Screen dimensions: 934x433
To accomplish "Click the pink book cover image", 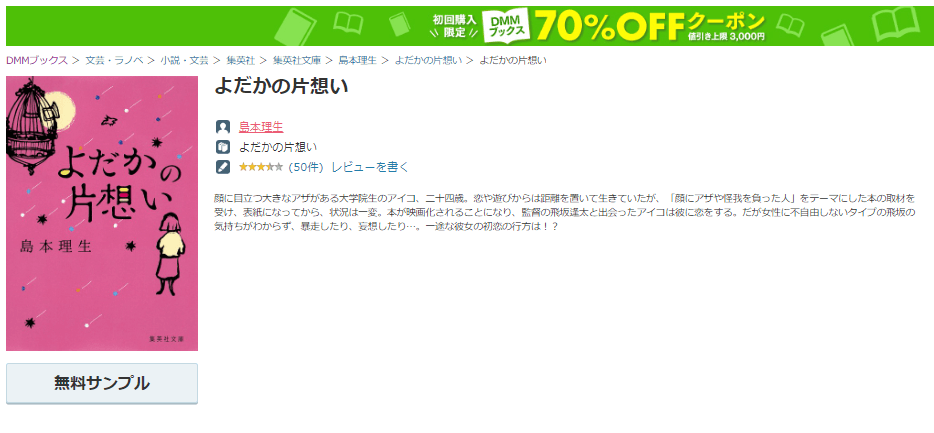I will [102, 213].
